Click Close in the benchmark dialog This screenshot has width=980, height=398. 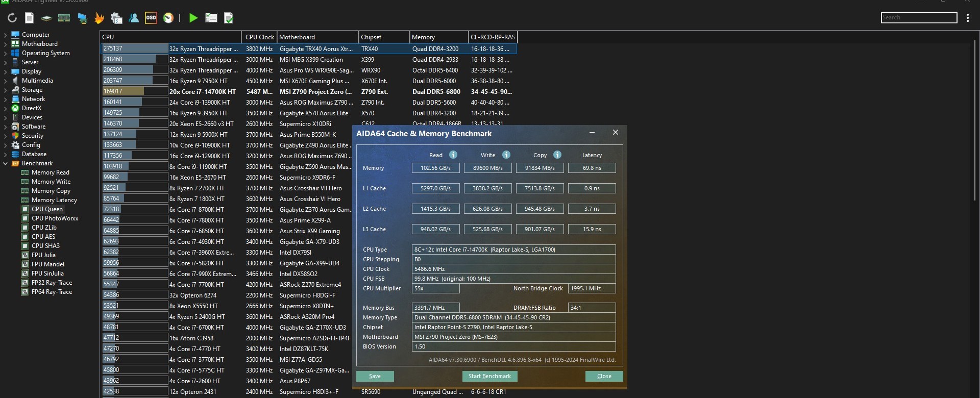coord(604,376)
